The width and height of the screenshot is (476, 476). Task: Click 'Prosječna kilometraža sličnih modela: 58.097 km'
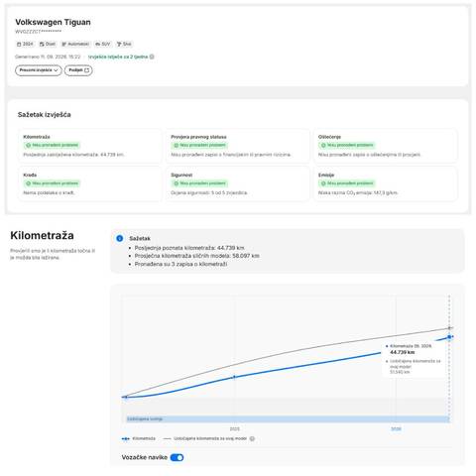[197, 256]
